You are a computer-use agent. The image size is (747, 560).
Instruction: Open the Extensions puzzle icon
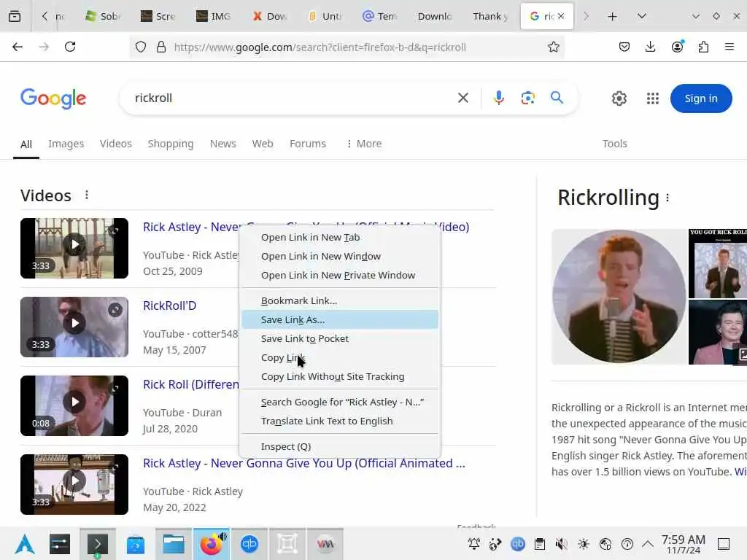(703, 47)
